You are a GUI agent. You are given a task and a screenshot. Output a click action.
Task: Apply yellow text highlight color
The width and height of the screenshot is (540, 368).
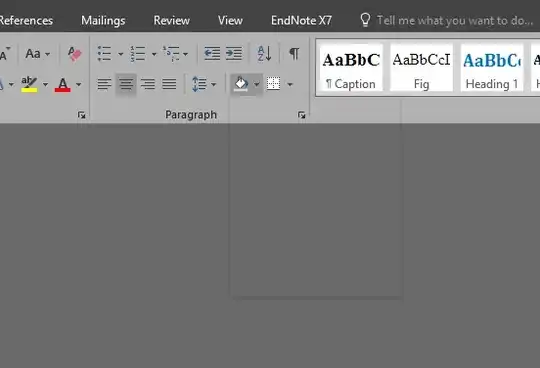click(x=29, y=84)
